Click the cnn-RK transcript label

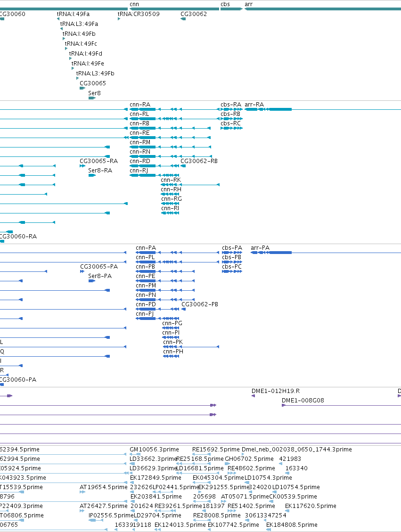[x=171, y=180]
